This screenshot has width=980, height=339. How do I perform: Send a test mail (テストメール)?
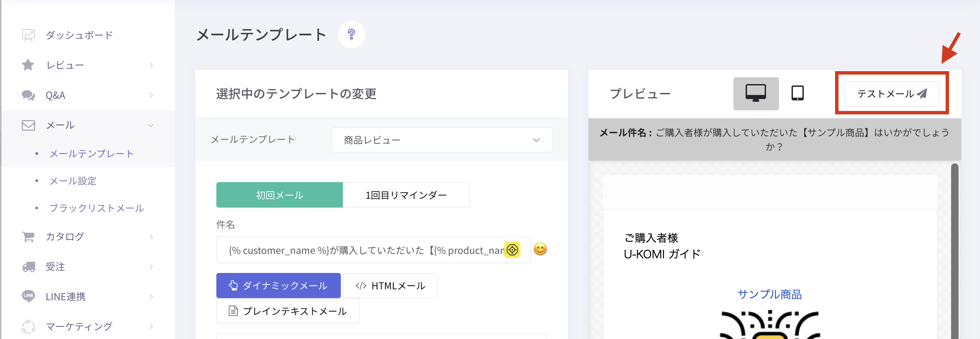coord(891,94)
